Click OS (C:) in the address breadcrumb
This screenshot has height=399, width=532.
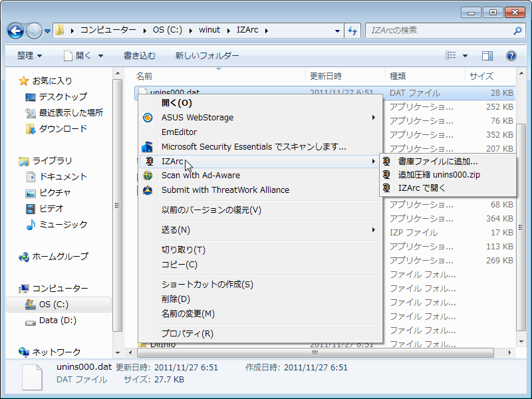point(168,30)
